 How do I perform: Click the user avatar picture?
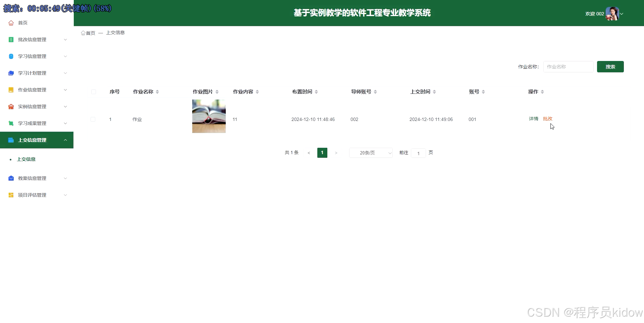pos(612,14)
